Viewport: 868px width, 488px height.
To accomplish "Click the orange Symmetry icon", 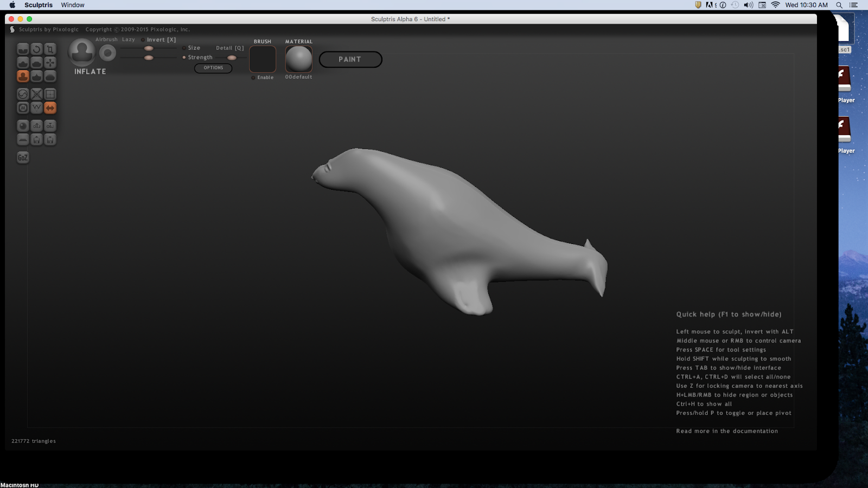I will 50,107.
